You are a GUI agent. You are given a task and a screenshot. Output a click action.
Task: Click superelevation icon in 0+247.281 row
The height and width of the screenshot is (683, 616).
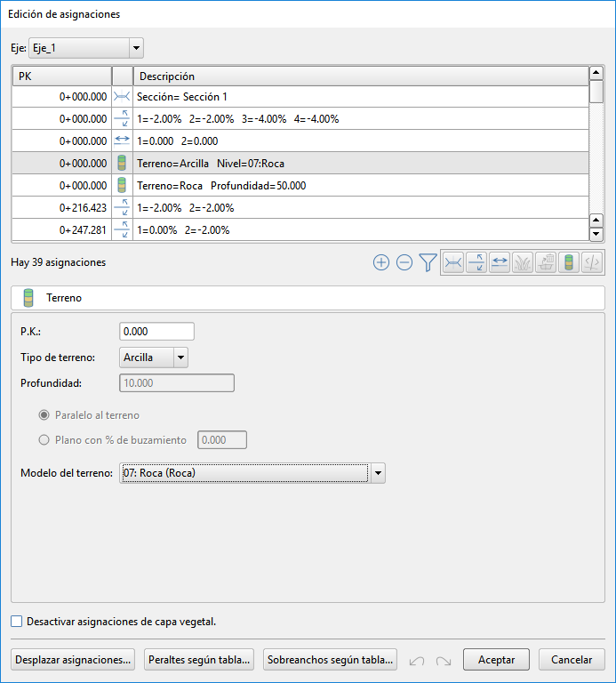pos(122,229)
